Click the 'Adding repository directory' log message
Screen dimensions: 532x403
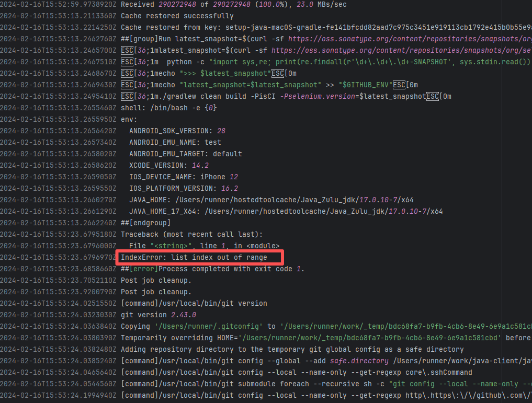[292, 349]
